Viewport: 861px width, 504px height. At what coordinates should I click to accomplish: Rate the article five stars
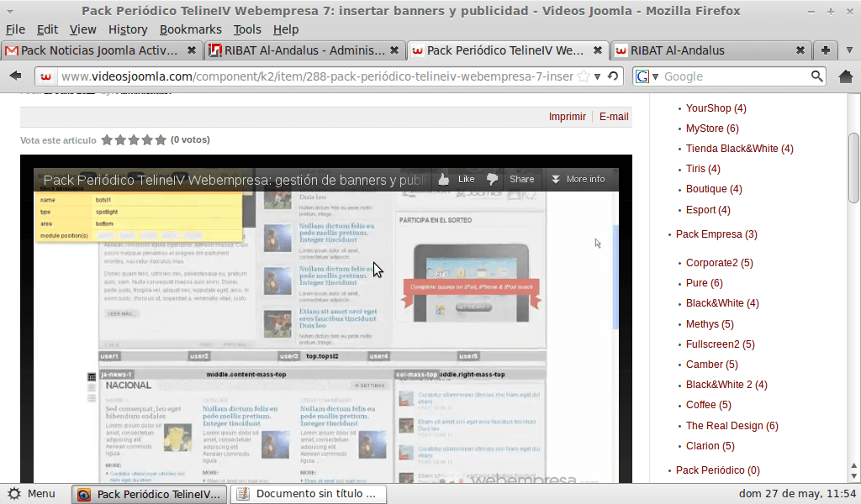tap(161, 139)
